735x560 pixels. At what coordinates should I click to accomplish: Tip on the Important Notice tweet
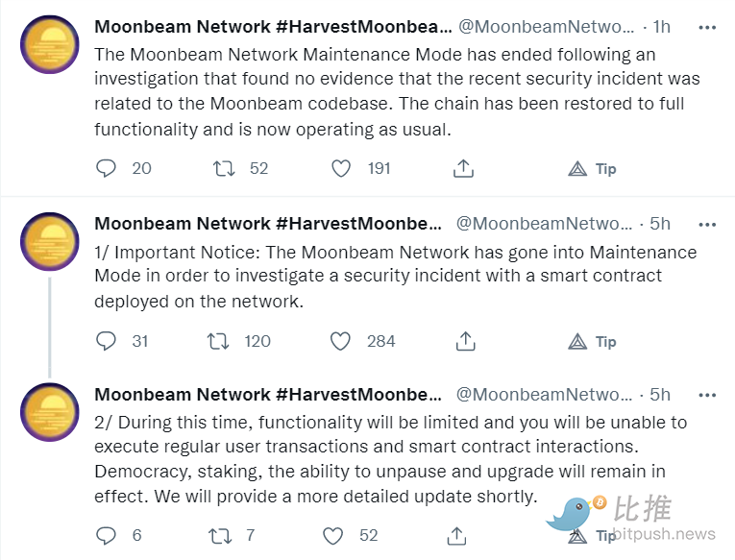pyautogui.click(x=592, y=342)
